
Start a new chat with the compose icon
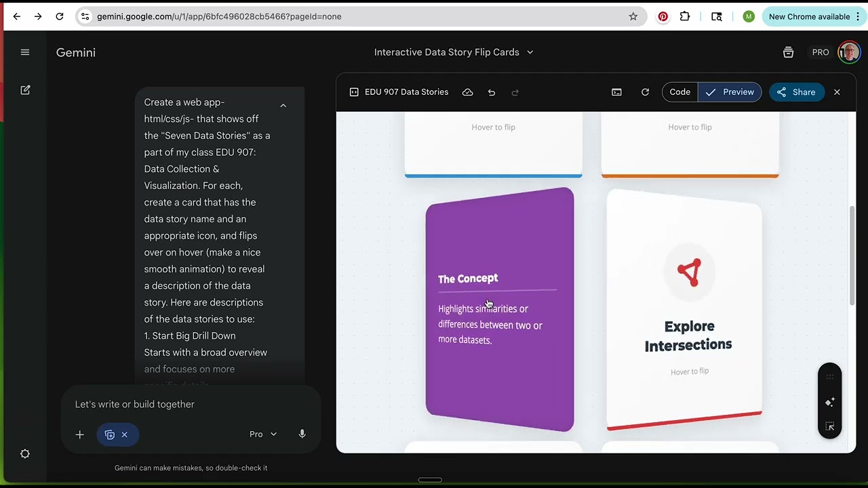[25, 89]
